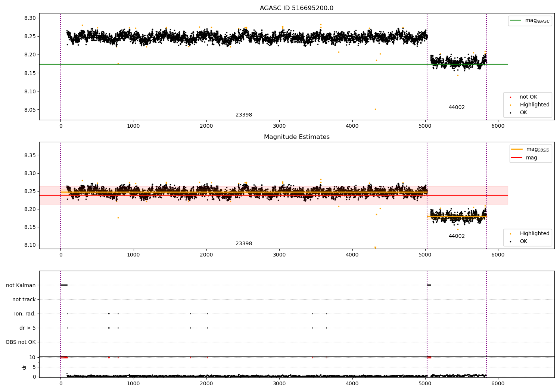
Task: Click y-tick '8.20' on Magnitude Estimates plot
Action: pyautogui.click(x=30, y=209)
